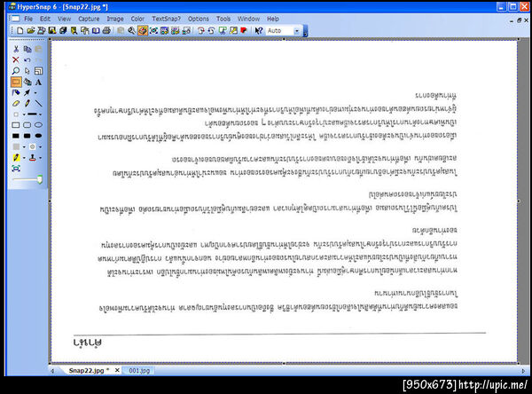Click the magnifier Zoom icon in top toolbar
The width and height of the screenshot is (532, 394).
coord(131,30)
